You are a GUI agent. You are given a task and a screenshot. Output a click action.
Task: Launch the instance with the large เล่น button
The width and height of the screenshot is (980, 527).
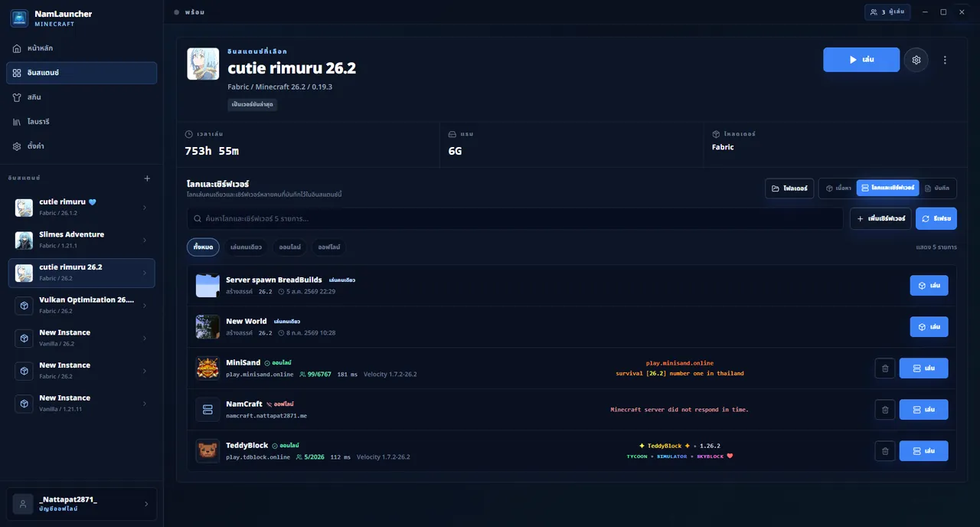pos(861,60)
